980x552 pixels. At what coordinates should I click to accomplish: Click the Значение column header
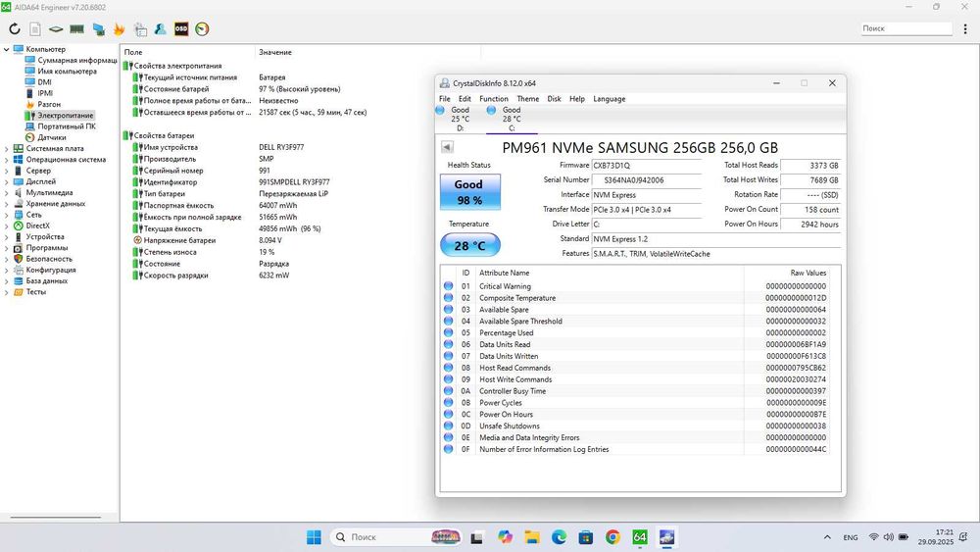tap(274, 51)
